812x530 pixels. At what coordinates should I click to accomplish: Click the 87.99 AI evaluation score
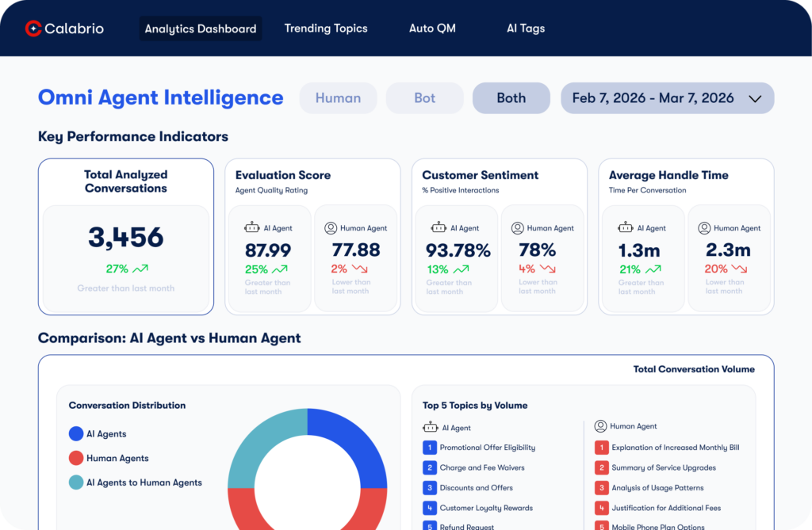268,250
